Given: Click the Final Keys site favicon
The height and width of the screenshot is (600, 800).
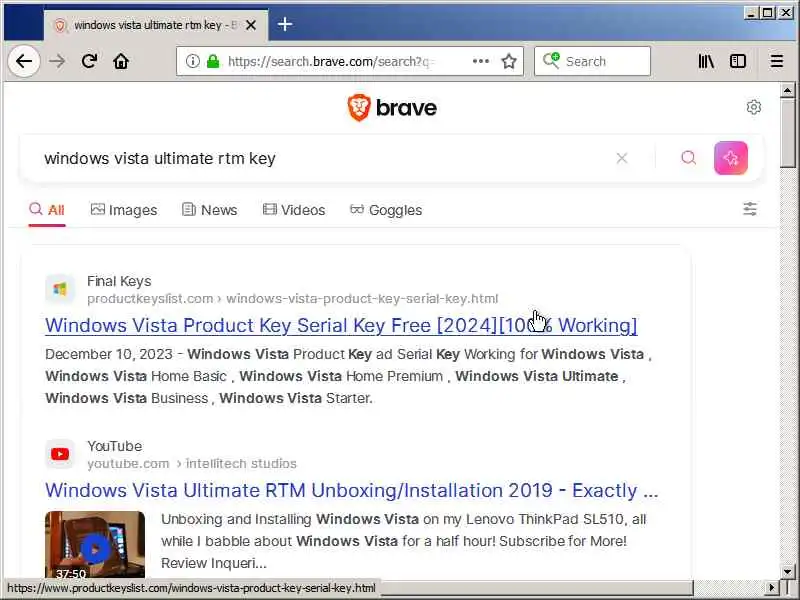Looking at the screenshot, I should (60, 289).
